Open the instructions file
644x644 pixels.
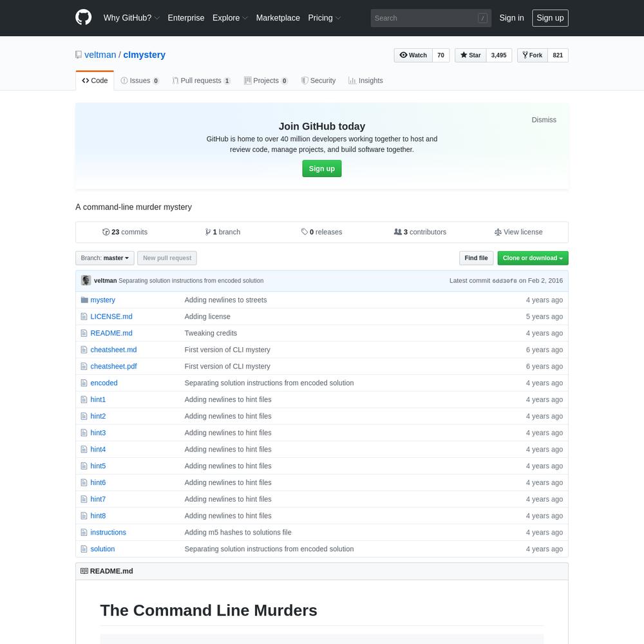(x=108, y=533)
